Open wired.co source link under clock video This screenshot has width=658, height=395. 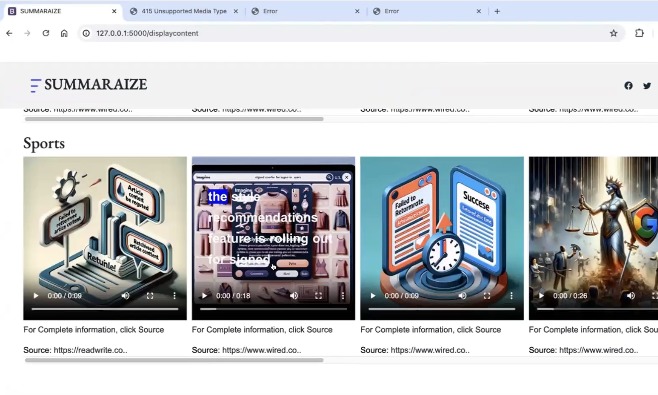coord(430,350)
